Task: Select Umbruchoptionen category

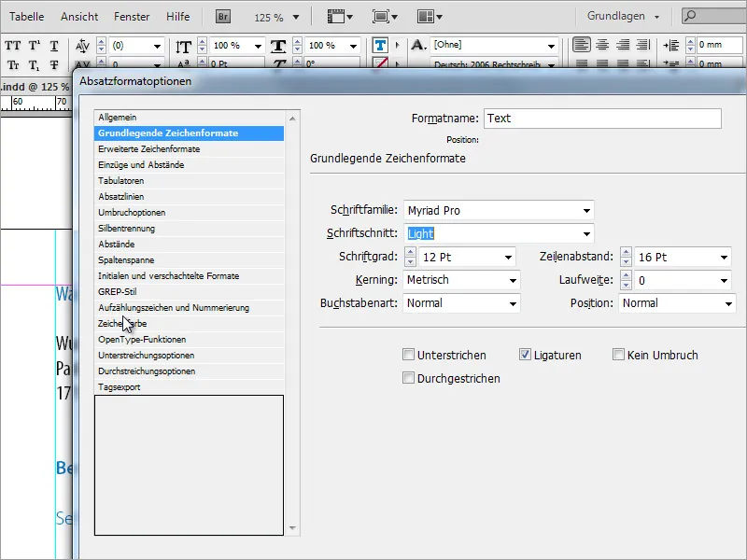Action: 190,213
